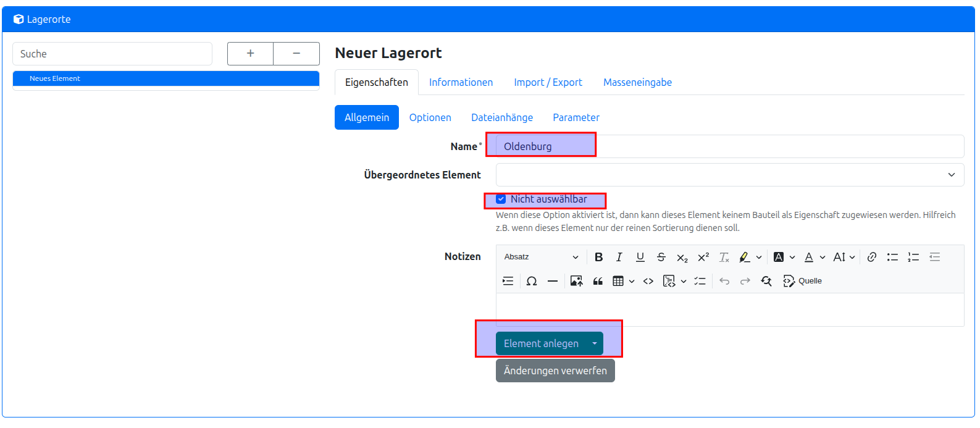Image resolution: width=980 pixels, height=428 pixels.
Task: Expand the Absatz paragraph style dropdown
Action: pyautogui.click(x=541, y=258)
